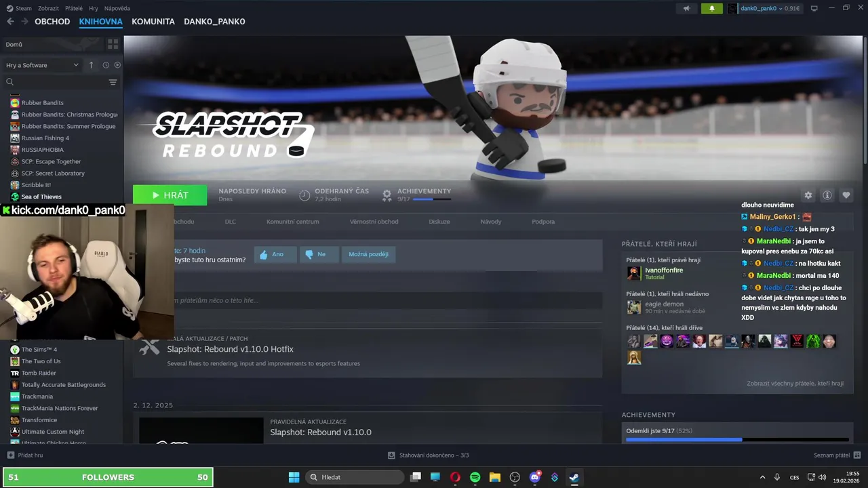Choose Možná později button
868x488 pixels.
(x=368, y=254)
